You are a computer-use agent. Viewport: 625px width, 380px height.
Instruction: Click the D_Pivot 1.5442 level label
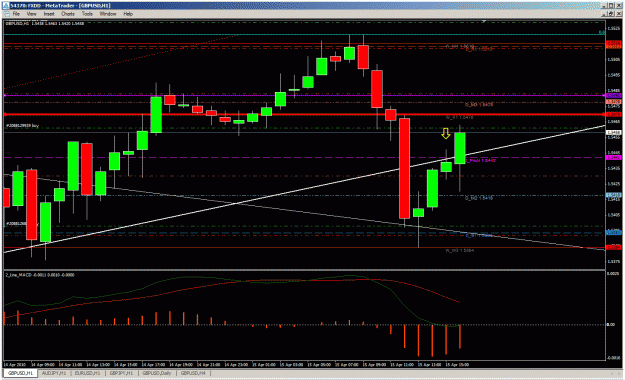[480, 160]
